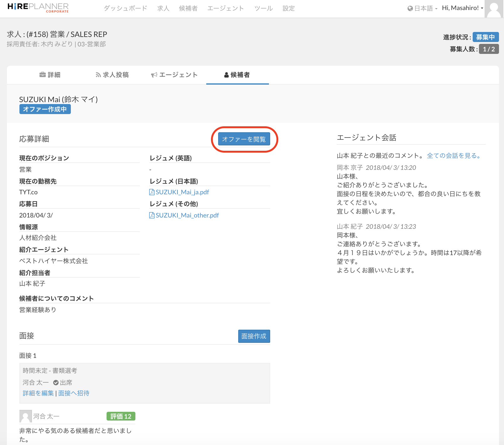Click the 詳細を編集 link
504x445 pixels.
(38, 393)
